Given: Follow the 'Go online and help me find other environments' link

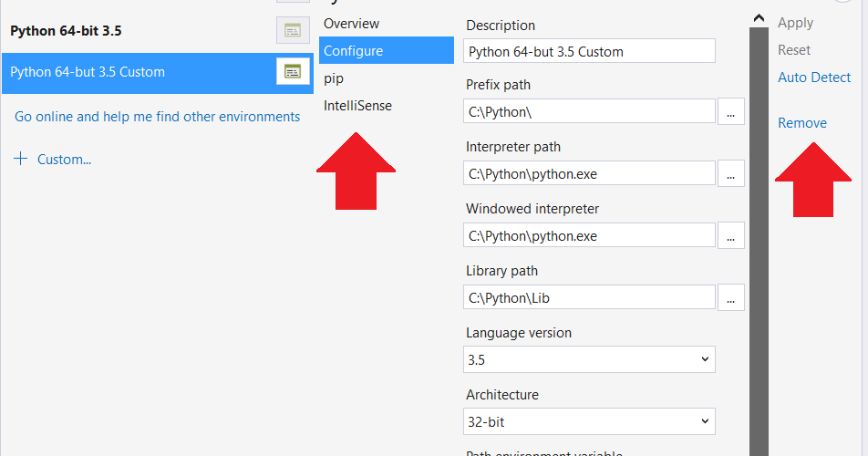Looking at the screenshot, I should click(157, 117).
